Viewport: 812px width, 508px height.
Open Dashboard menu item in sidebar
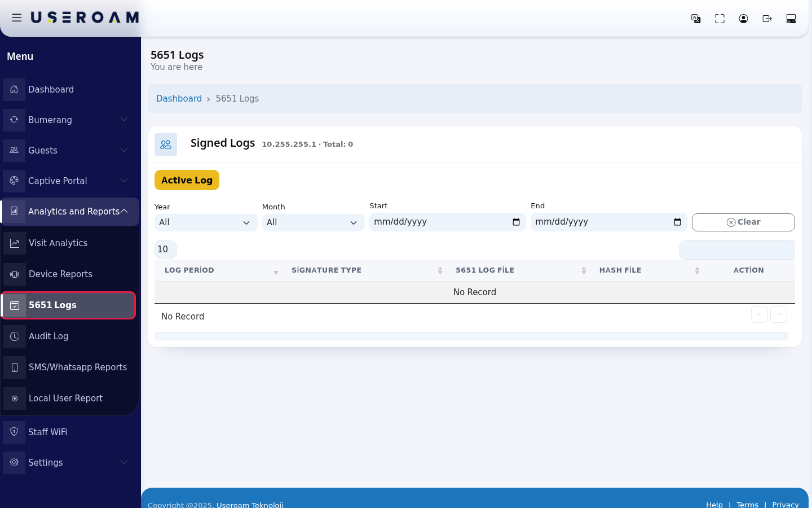70,89
